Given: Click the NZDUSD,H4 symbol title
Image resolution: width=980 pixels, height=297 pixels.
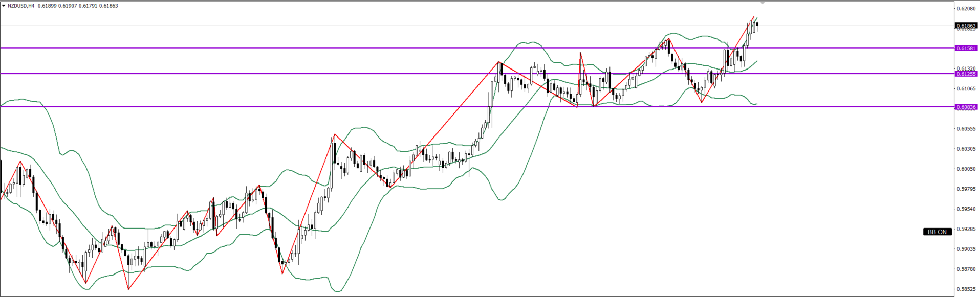Looking at the screenshot, I should pos(21,6).
